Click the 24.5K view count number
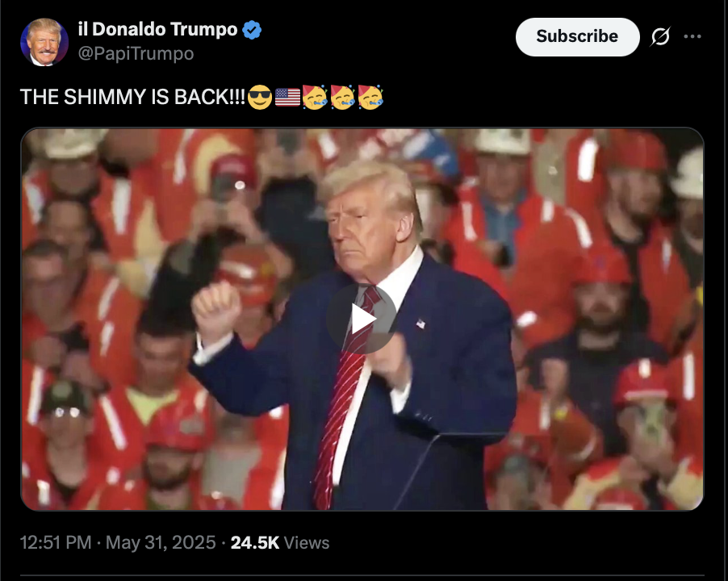This screenshot has width=728, height=581. pos(255,542)
